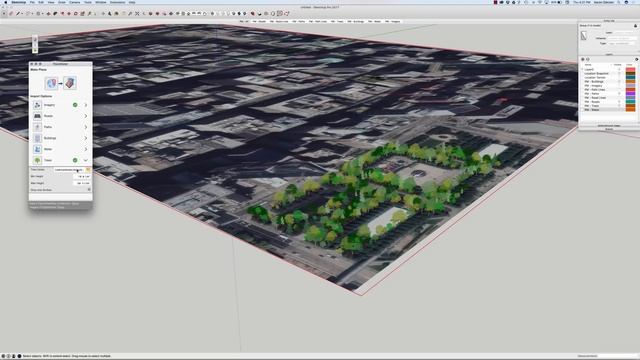640x360 pixels.
Task: Click entity preview icon in Entity Info
Action: point(584,36)
